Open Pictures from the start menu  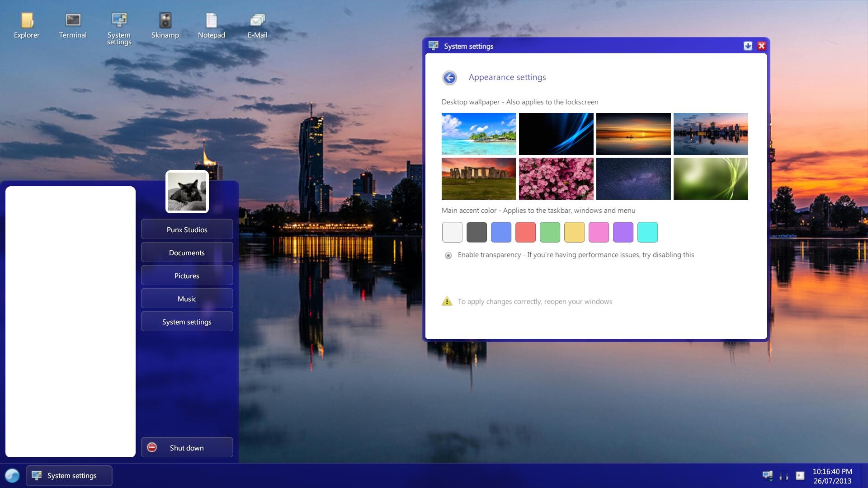[x=187, y=276]
